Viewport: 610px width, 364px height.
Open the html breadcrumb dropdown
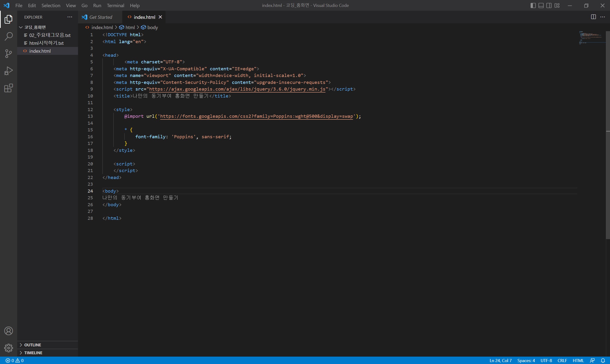[127, 27]
